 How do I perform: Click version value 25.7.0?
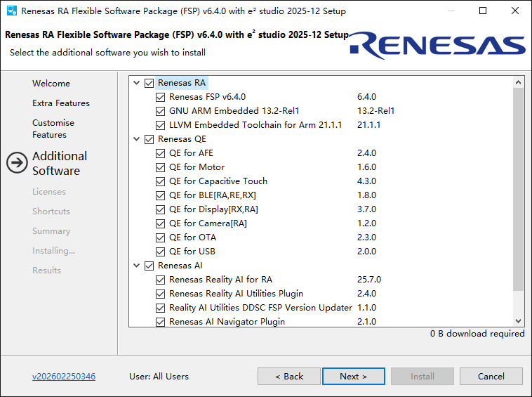point(369,280)
